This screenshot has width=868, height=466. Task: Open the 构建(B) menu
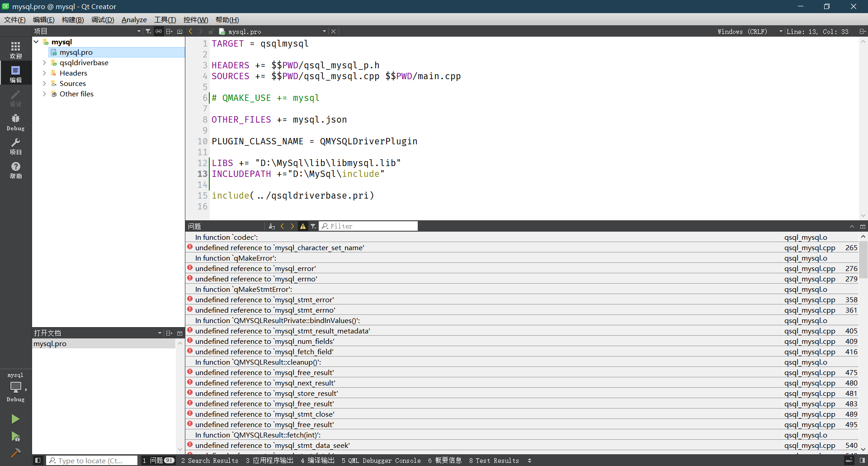(x=73, y=19)
